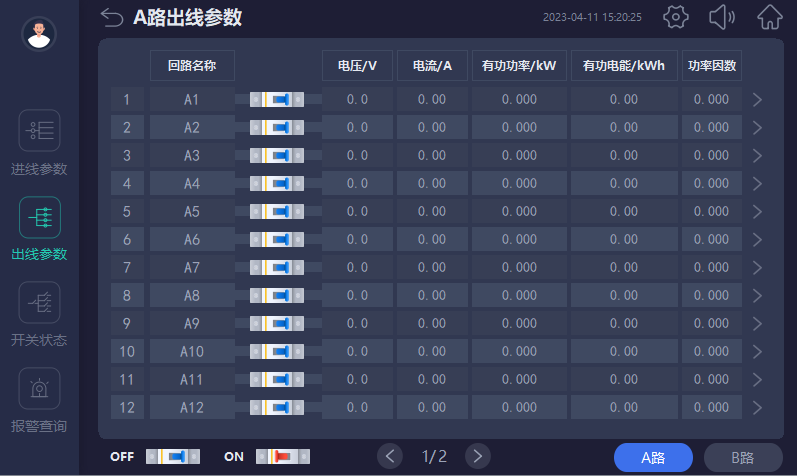797x476 pixels.
Task: Click the back arrow icon beside the title
Action: click(x=113, y=18)
